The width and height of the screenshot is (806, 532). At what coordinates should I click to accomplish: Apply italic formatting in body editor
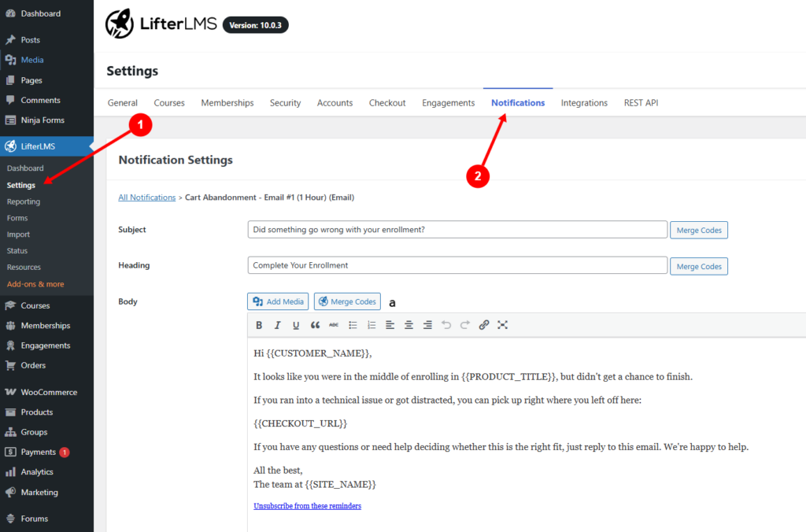pos(278,325)
